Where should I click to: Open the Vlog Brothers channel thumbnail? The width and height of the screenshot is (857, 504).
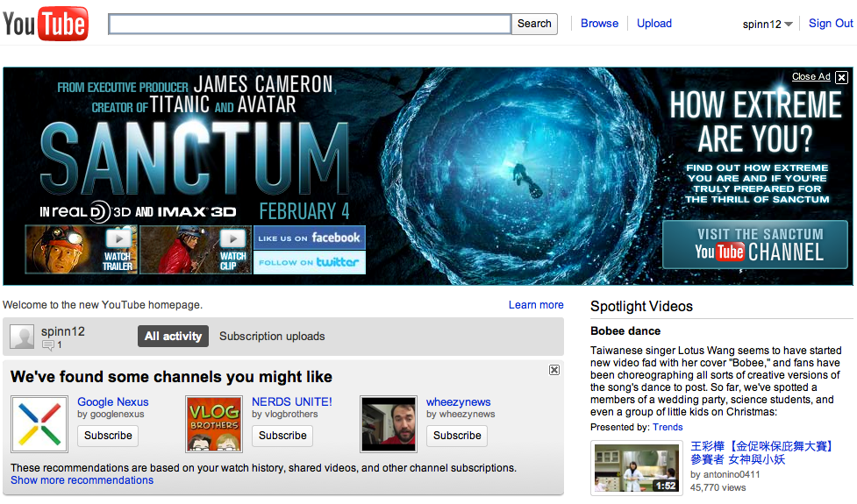pyautogui.click(x=214, y=424)
